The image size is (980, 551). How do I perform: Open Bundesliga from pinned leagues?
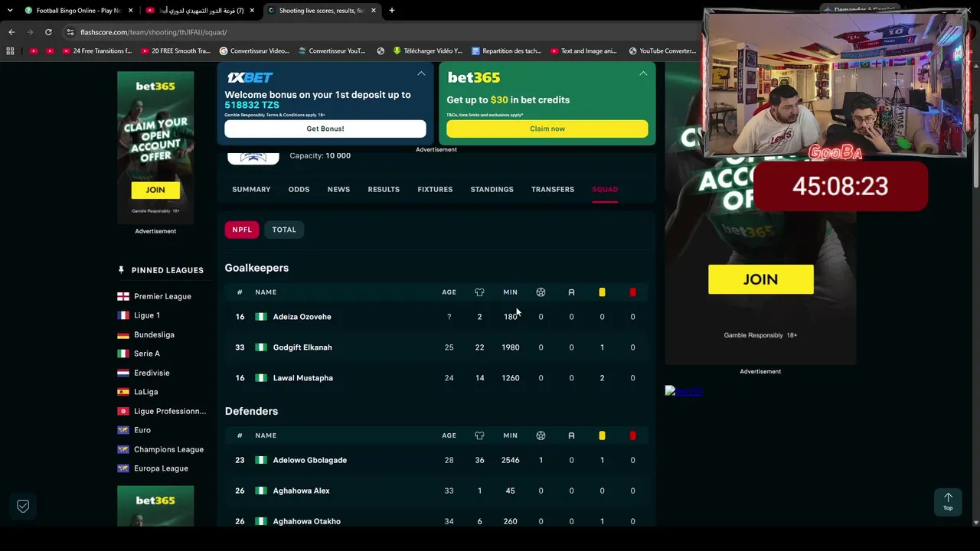coord(154,334)
